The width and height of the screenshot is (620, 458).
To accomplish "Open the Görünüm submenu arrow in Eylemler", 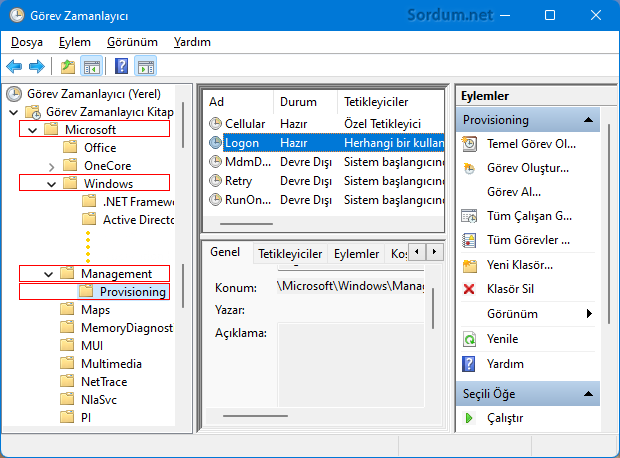I will point(590,314).
